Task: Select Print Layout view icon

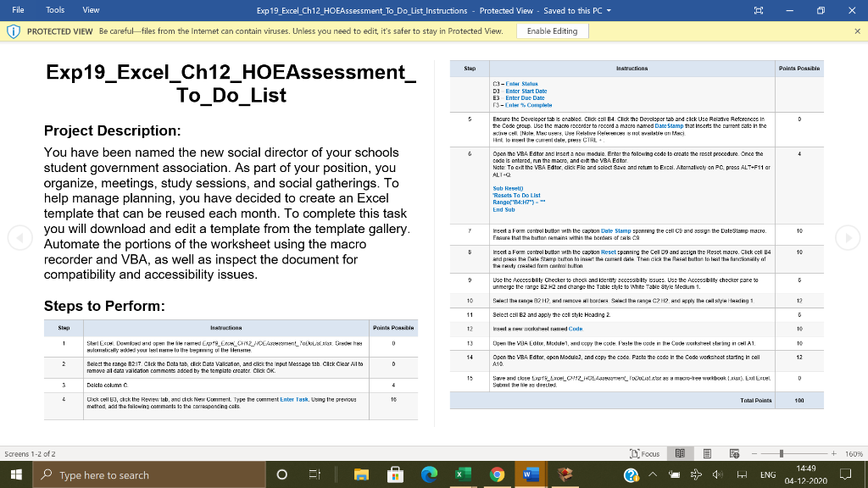Action: point(707,454)
